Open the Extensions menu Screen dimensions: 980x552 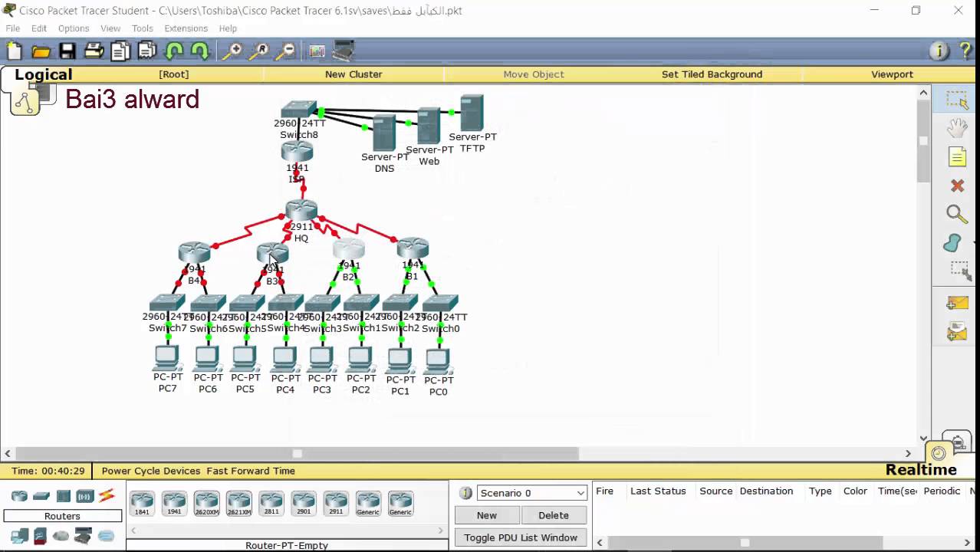186,28
